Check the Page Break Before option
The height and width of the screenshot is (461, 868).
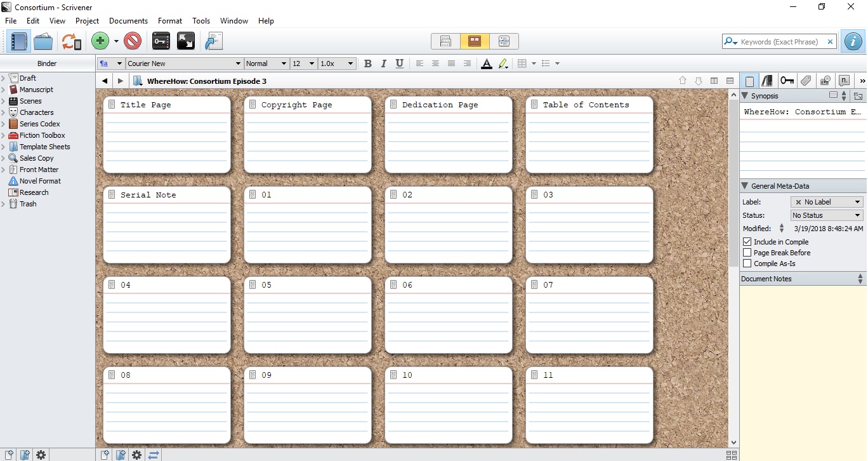[747, 253]
